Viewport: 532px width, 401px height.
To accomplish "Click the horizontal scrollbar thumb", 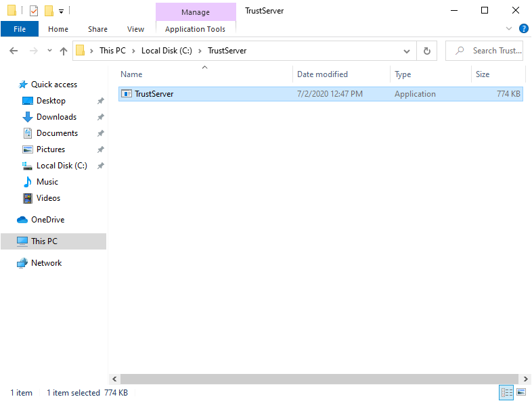I will (x=319, y=379).
